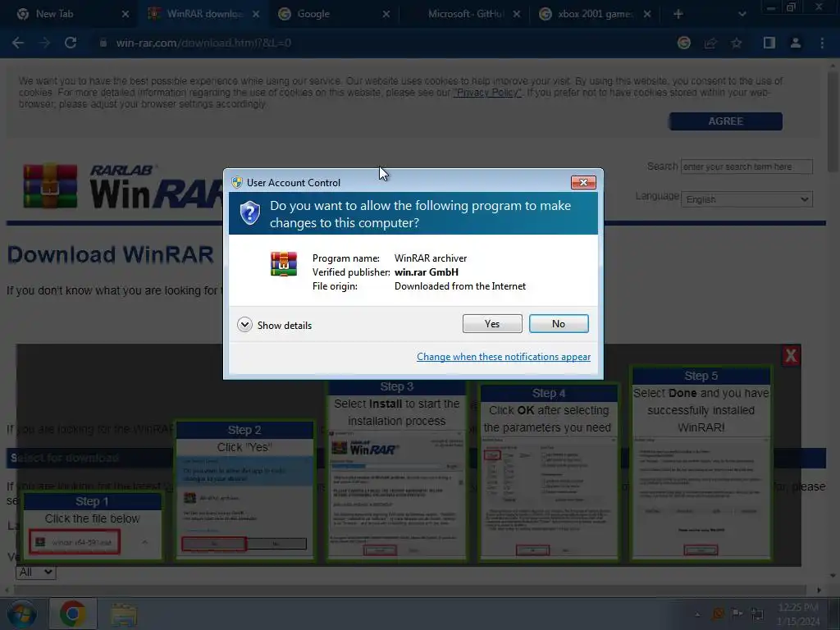Click AGREE on the cookie notice

pos(725,121)
